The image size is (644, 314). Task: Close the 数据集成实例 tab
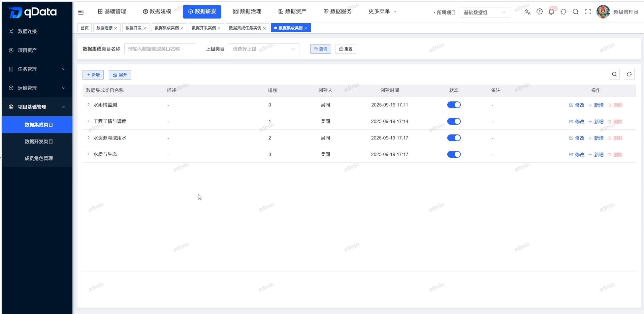click(x=182, y=28)
